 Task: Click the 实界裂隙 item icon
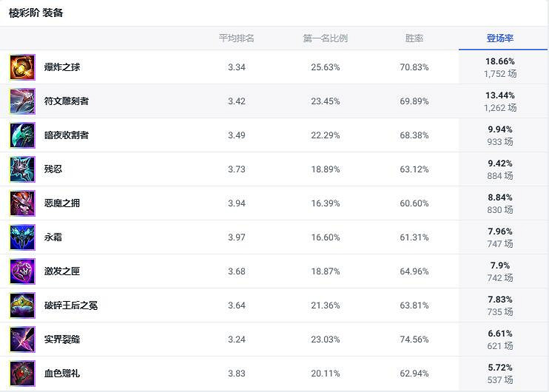point(22,339)
